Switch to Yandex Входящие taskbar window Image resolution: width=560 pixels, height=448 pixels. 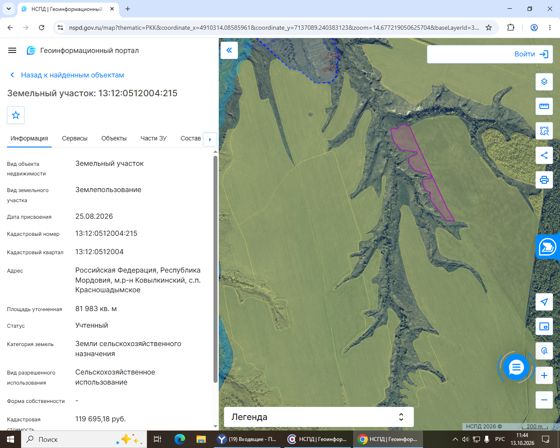pos(248,439)
